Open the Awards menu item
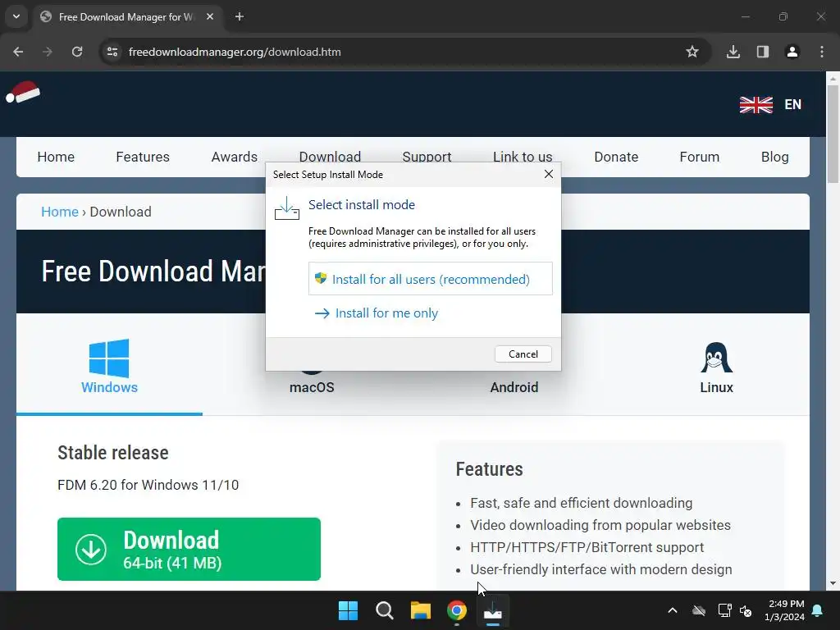The height and width of the screenshot is (630, 840). coord(234,157)
